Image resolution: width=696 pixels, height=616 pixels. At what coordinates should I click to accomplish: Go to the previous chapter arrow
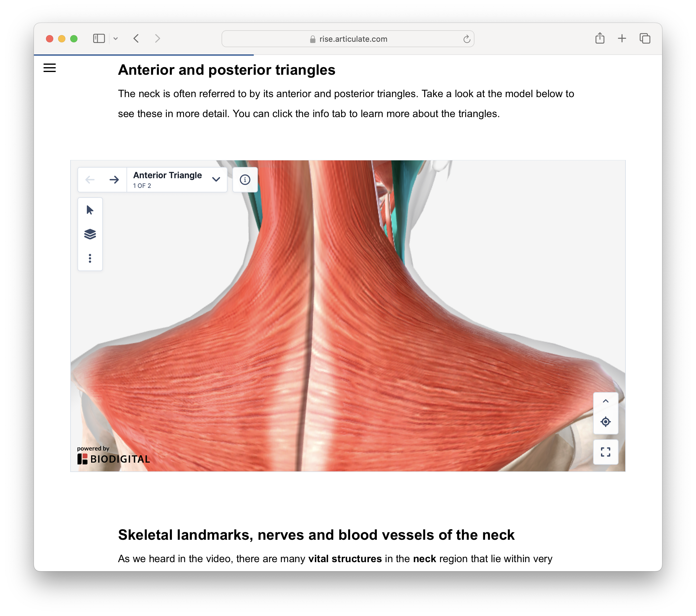(x=90, y=179)
